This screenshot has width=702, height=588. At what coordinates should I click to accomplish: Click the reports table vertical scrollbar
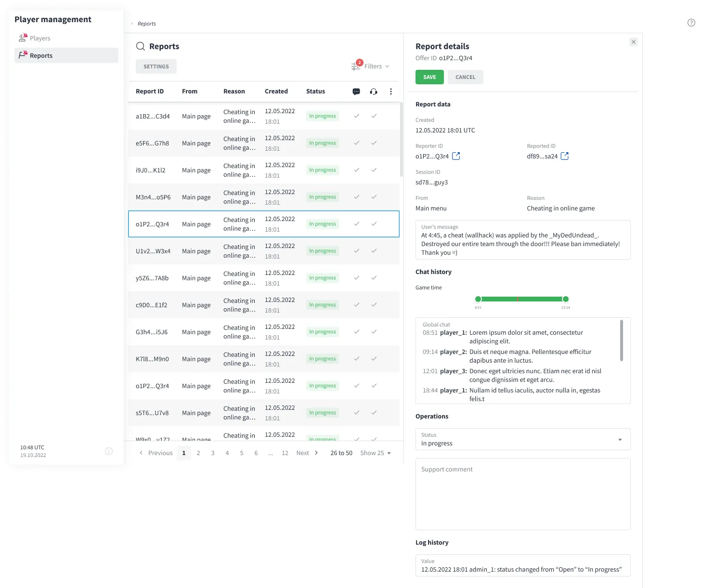(x=401, y=140)
